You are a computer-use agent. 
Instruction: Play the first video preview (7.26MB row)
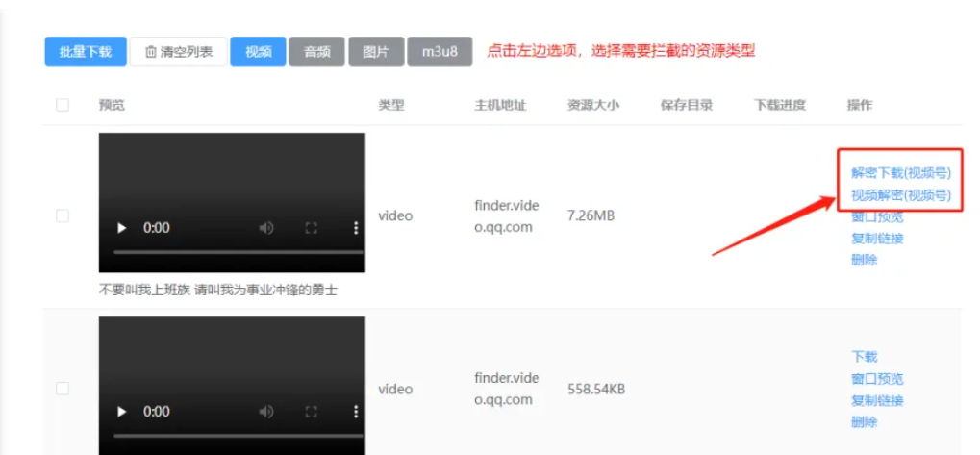click(x=122, y=228)
